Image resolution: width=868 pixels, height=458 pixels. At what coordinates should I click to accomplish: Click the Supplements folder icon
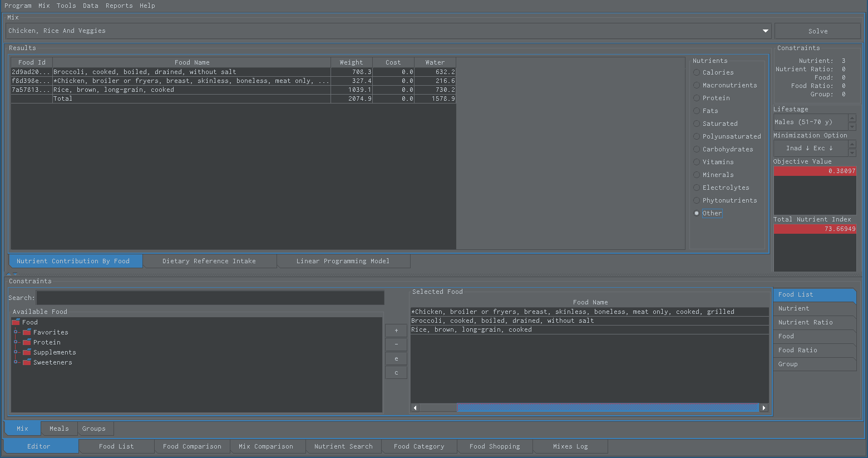(27, 352)
